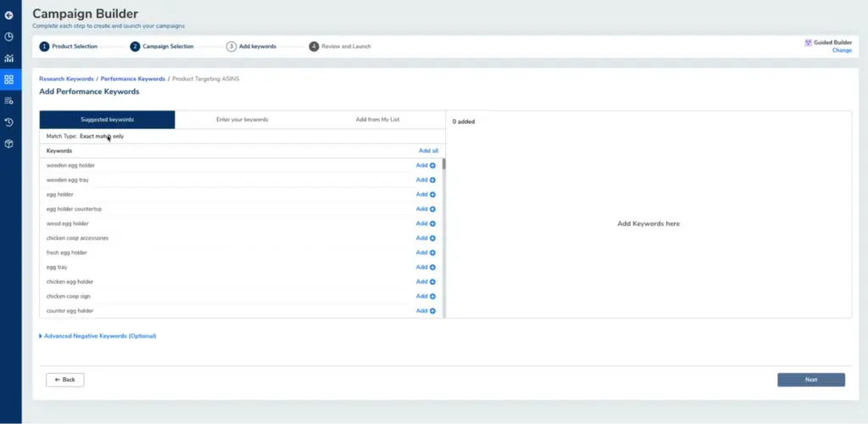Image resolution: width=868 pixels, height=424 pixels.
Task: Open the list settings sidebar icon
Action: [x=8, y=101]
